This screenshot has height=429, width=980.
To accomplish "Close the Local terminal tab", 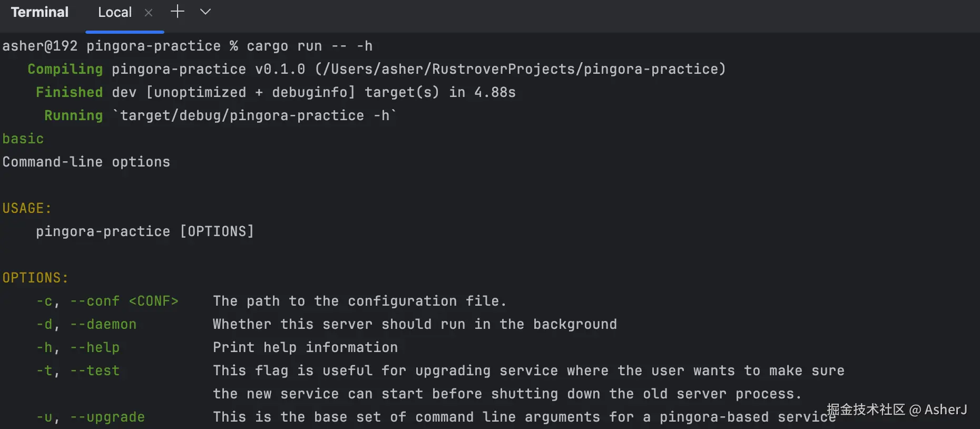I will [149, 13].
